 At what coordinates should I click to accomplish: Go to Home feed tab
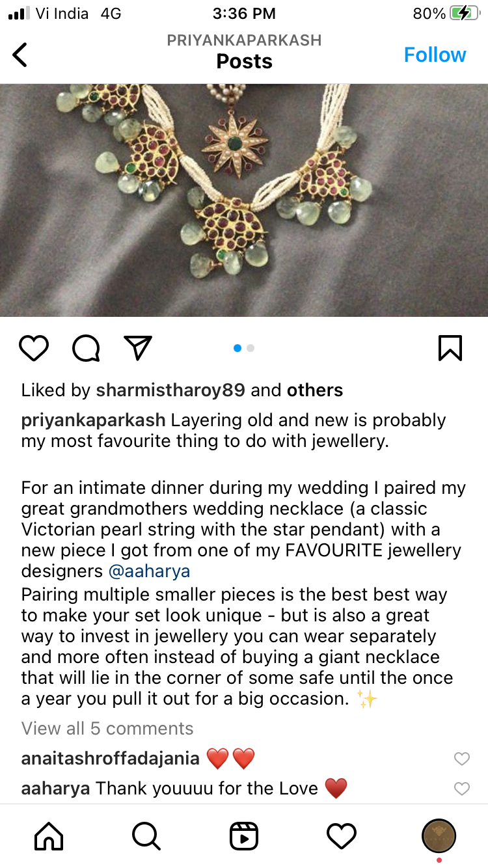(49, 836)
